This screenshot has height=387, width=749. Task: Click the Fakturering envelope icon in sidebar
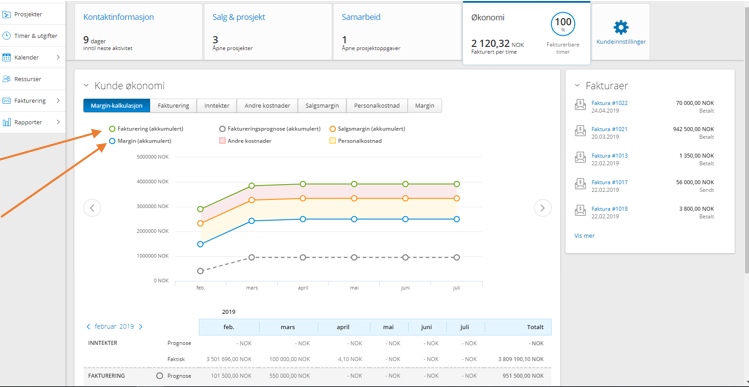tap(7, 101)
